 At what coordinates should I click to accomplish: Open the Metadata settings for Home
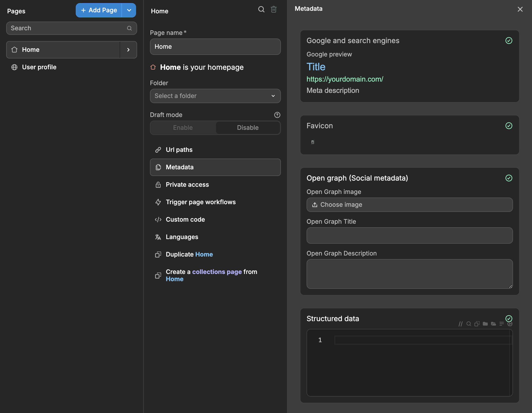(x=180, y=167)
